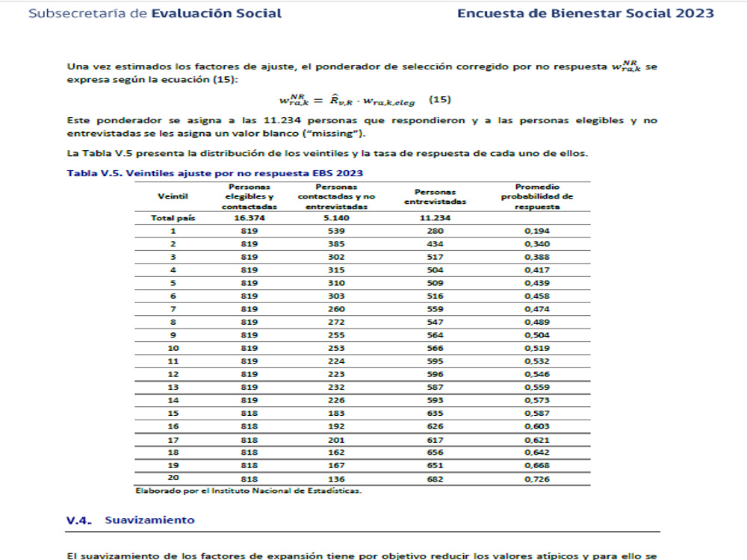Image resolution: width=747 pixels, height=560 pixels.
Task: Click the probability 0,489
Action: pos(537,323)
